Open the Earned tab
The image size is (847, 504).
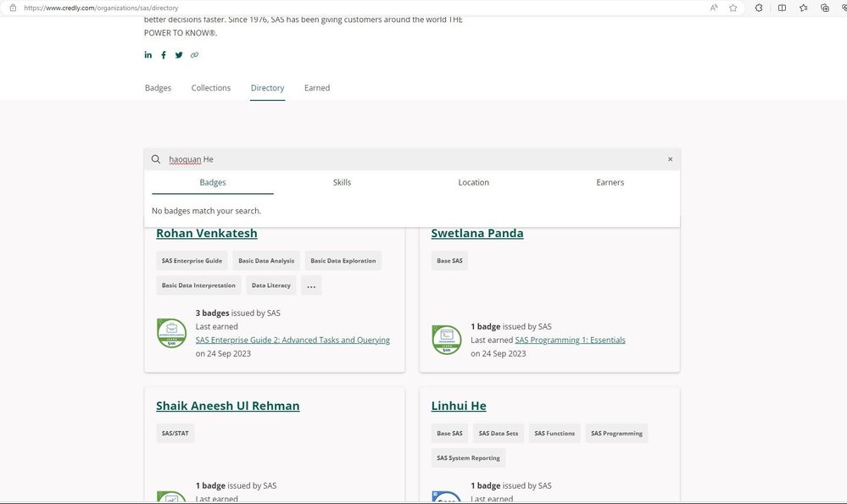point(317,88)
